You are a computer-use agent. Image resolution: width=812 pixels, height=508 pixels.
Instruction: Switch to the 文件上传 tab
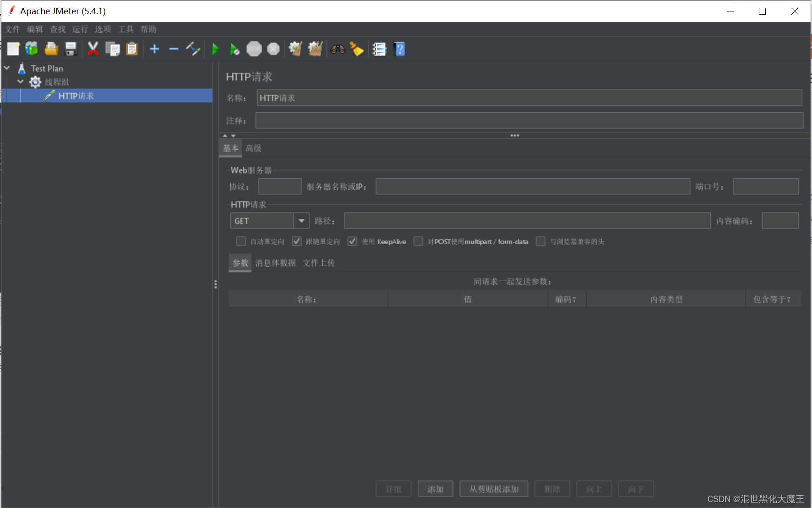319,263
